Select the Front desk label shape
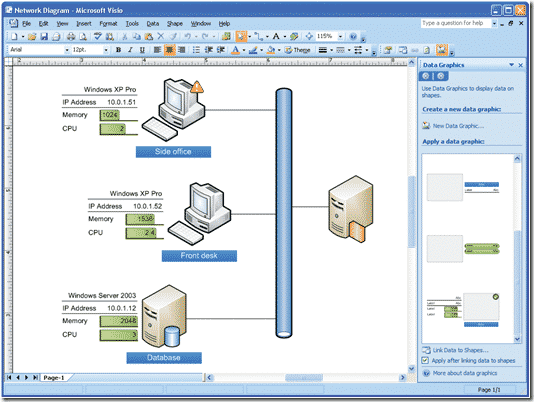This screenshot has height=402, width=534. pos(199,256)
